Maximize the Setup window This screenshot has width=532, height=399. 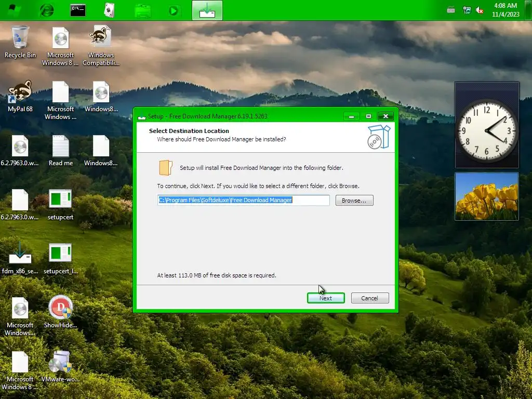tap(368, 116)
